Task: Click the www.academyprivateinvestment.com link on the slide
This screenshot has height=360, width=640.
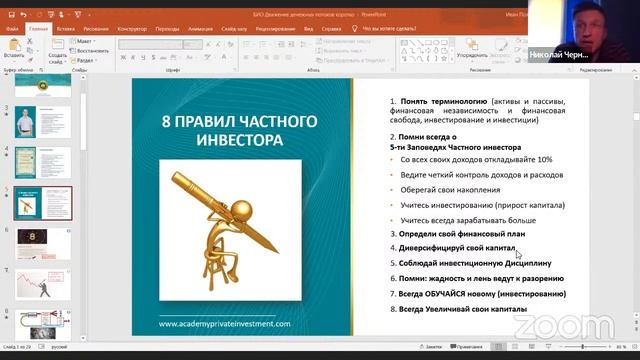Action: (224, 324)
